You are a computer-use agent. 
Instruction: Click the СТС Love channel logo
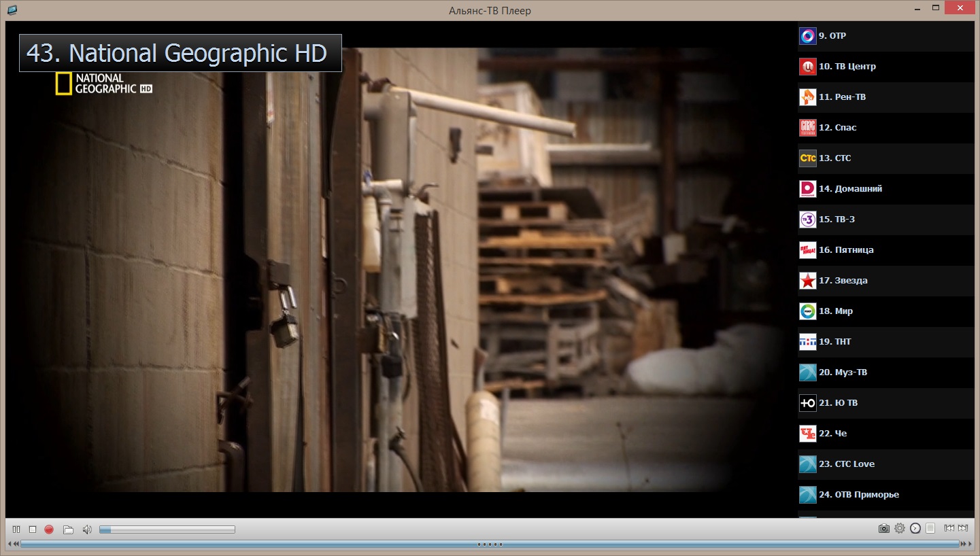point(807,464)
